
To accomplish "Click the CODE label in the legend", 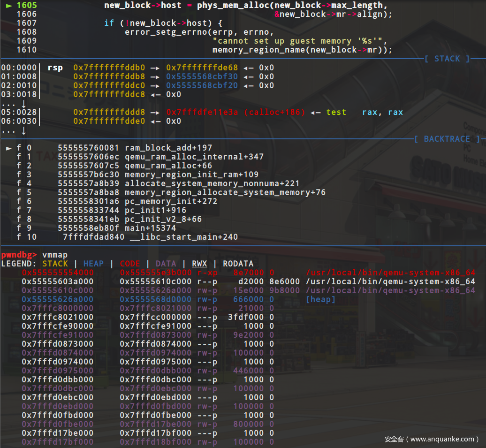I will click(x=130, y=264).
